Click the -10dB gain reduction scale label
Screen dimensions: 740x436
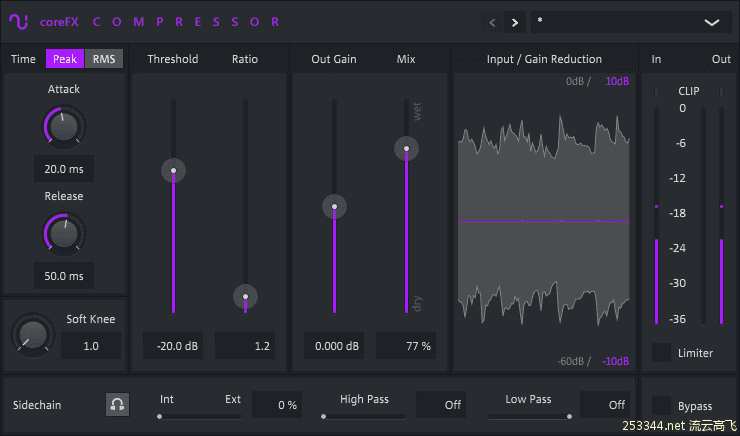(615, 361)
